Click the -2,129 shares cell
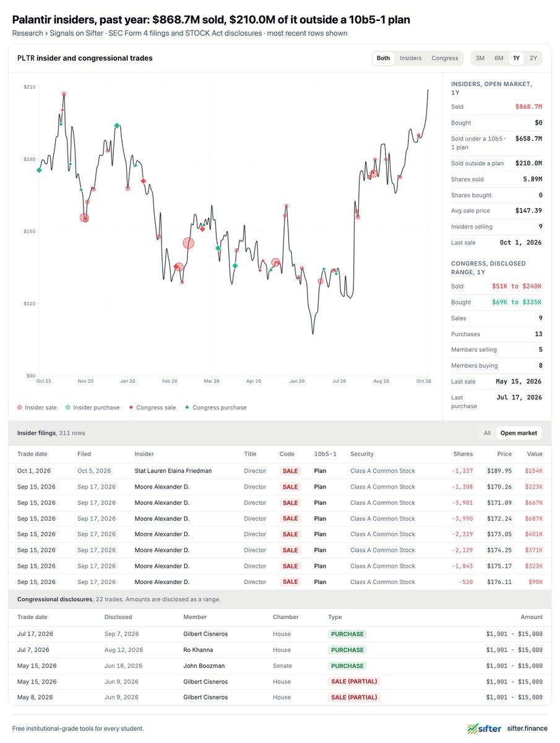 [463, 550]
